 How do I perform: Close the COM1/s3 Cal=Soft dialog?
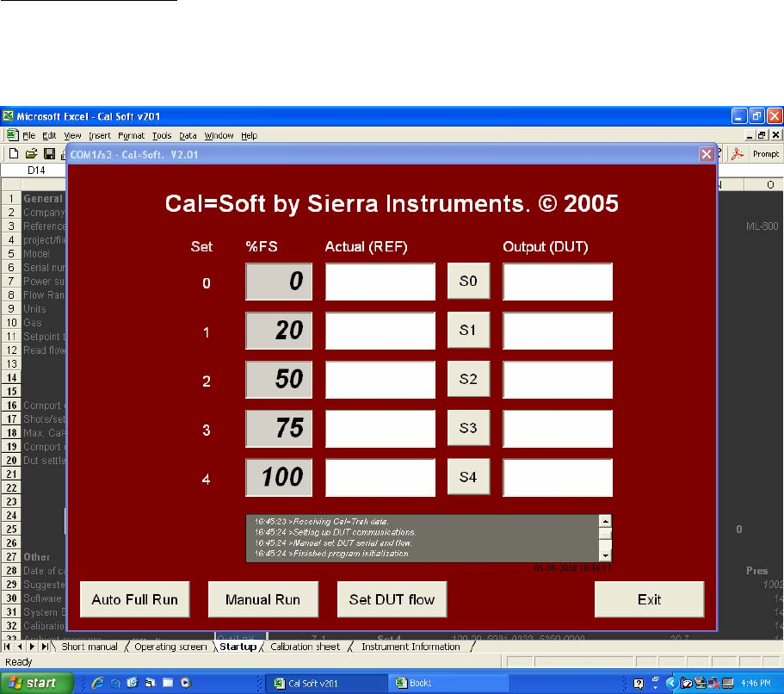click(x=706, y=154)
